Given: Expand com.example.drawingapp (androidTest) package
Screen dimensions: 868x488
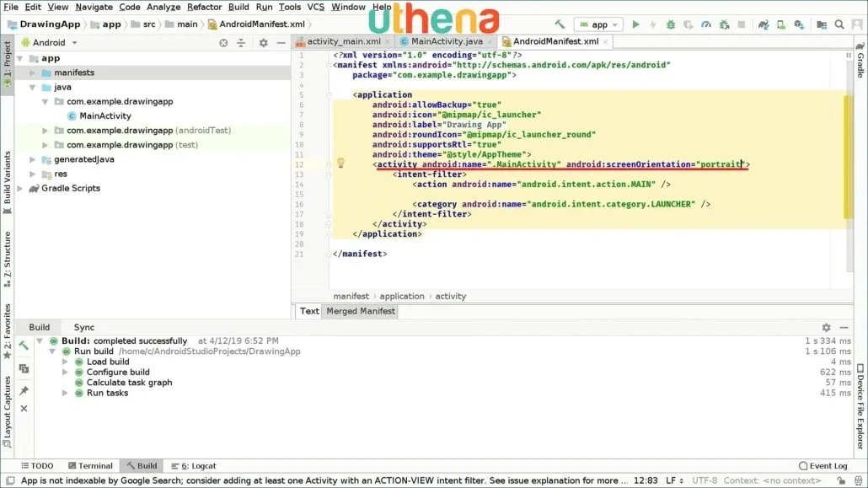Looking at the screenshot, I should [x=46, y=131].
